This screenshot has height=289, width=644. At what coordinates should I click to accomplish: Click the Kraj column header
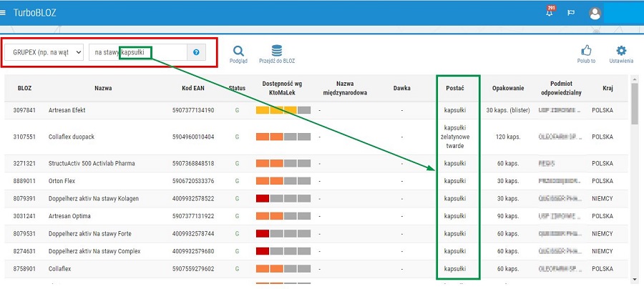606,88
